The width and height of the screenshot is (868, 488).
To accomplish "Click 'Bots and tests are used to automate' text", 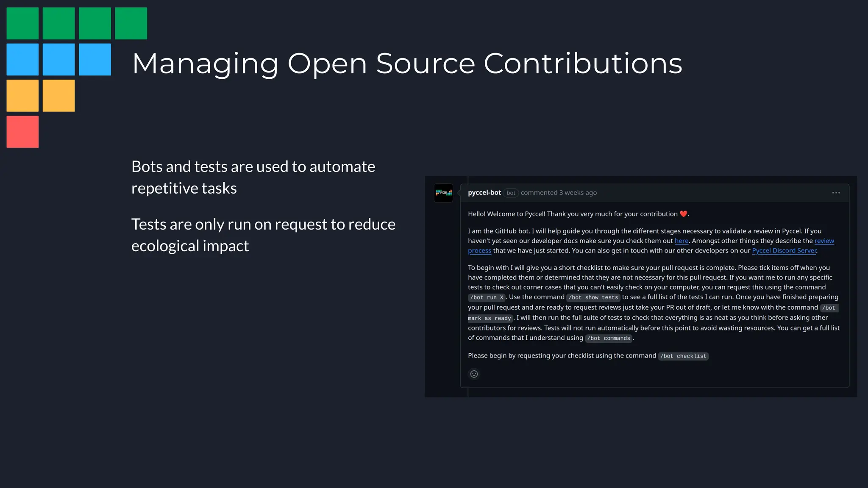I will (x=253, y=166).
